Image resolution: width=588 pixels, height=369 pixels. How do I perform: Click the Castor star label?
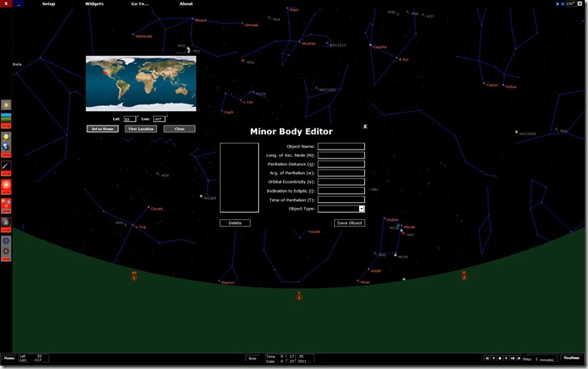(492, 85)
